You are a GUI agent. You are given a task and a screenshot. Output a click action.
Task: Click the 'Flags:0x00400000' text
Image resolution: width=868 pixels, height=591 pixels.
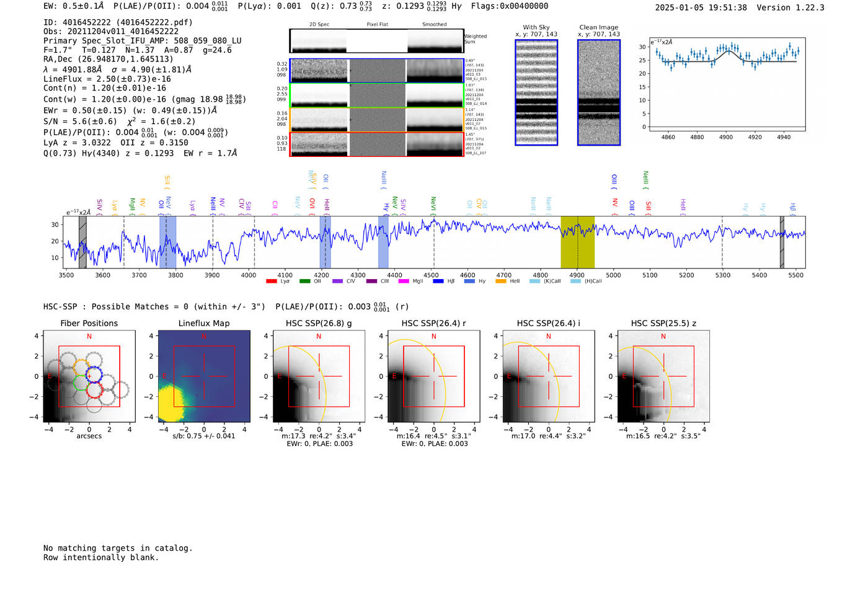click(x=510, y=6)
